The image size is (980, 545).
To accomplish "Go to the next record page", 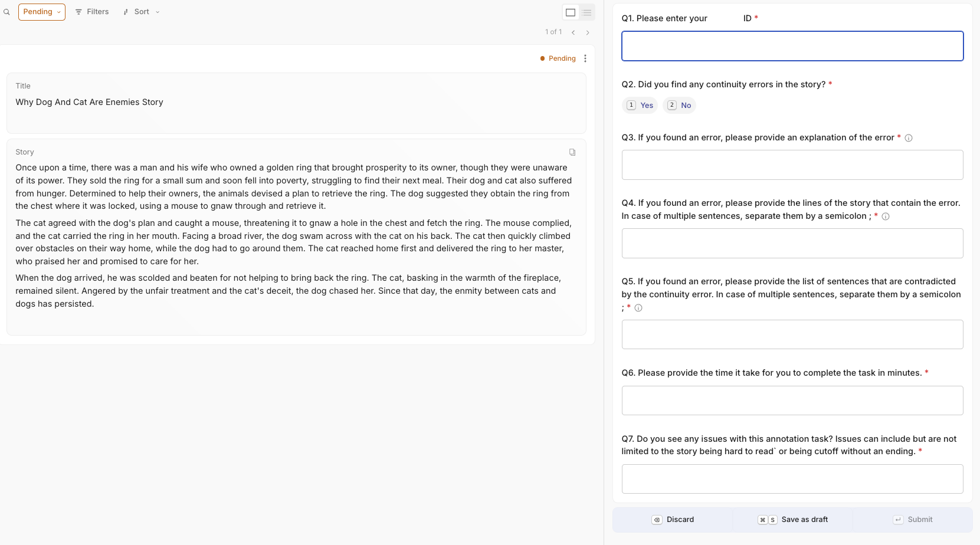I will (588, 32).
